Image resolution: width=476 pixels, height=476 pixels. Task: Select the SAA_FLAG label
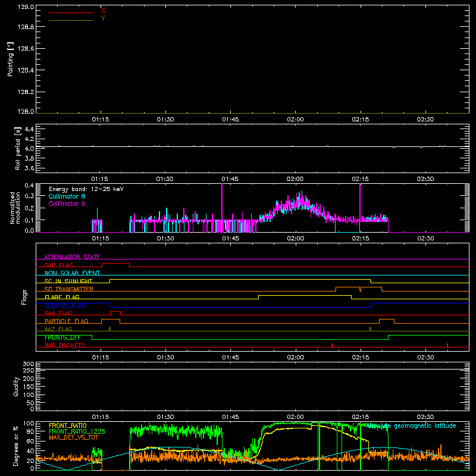(x=58, y=313)
